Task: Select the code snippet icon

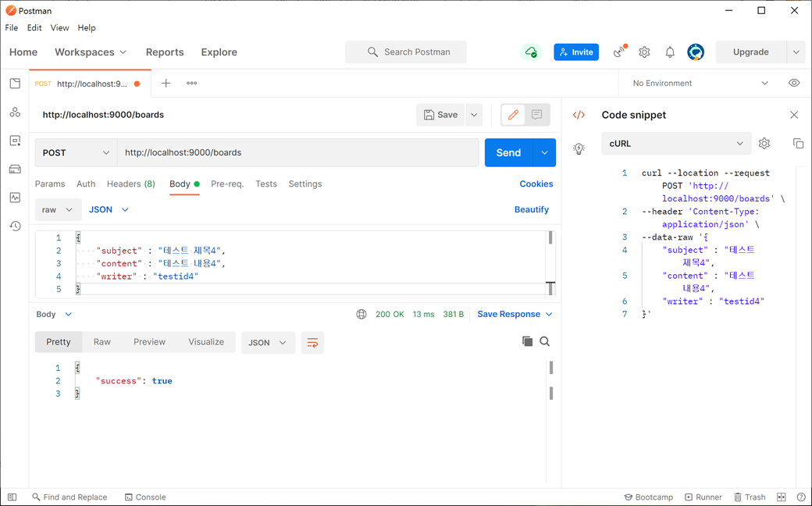Action: click(x=579, y=115)
